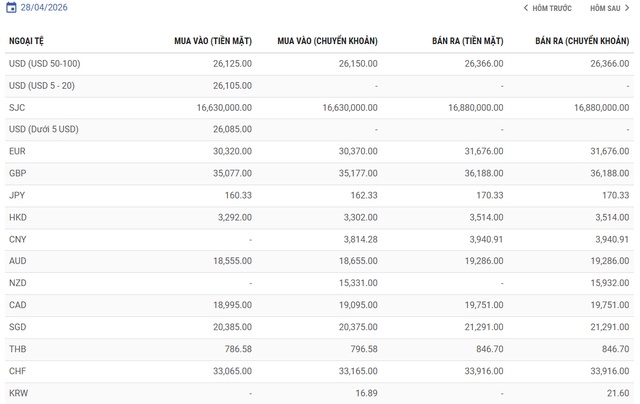Click the Mua Vào (Chuyển Khoản) column header
This screenshot has width=640, height=404.
pos(327,41)
